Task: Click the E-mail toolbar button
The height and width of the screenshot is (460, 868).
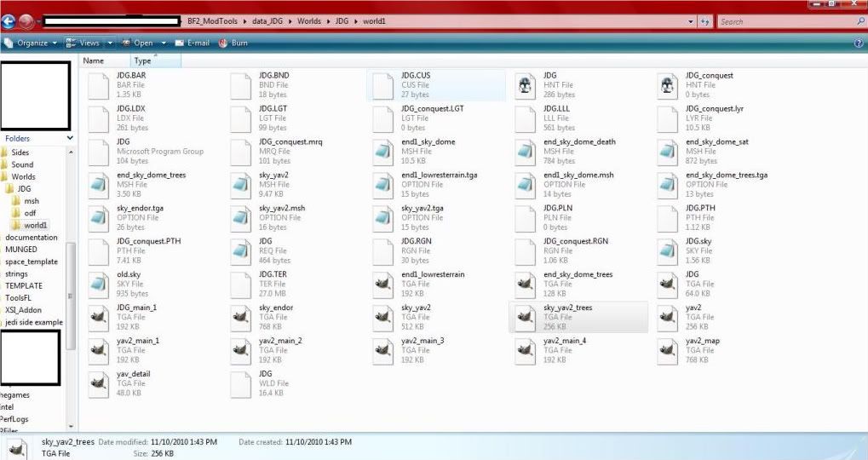Action: click(193, 43)
